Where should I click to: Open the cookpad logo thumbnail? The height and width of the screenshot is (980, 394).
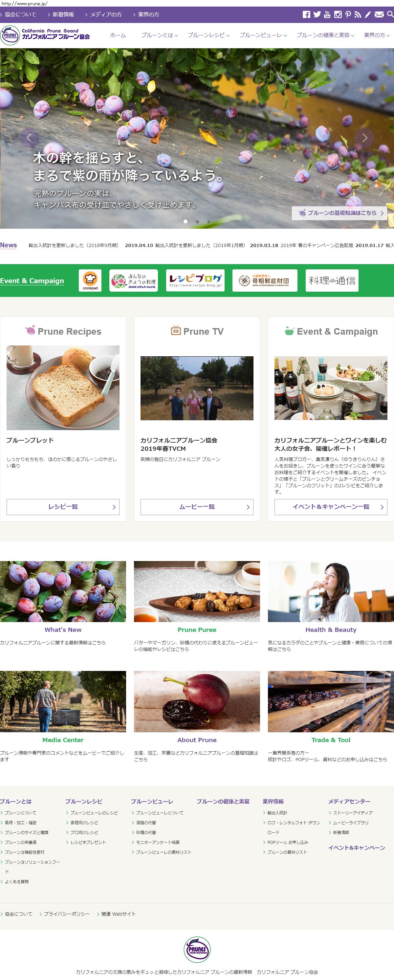90,281
